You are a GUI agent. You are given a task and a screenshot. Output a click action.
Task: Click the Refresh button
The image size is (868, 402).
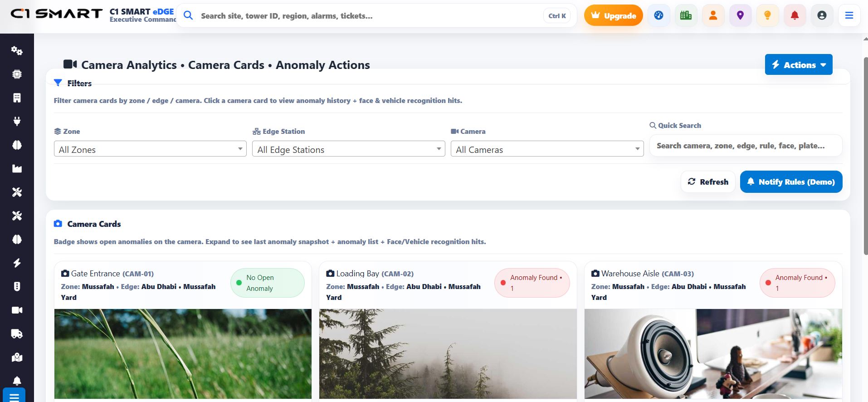point(708,182)
